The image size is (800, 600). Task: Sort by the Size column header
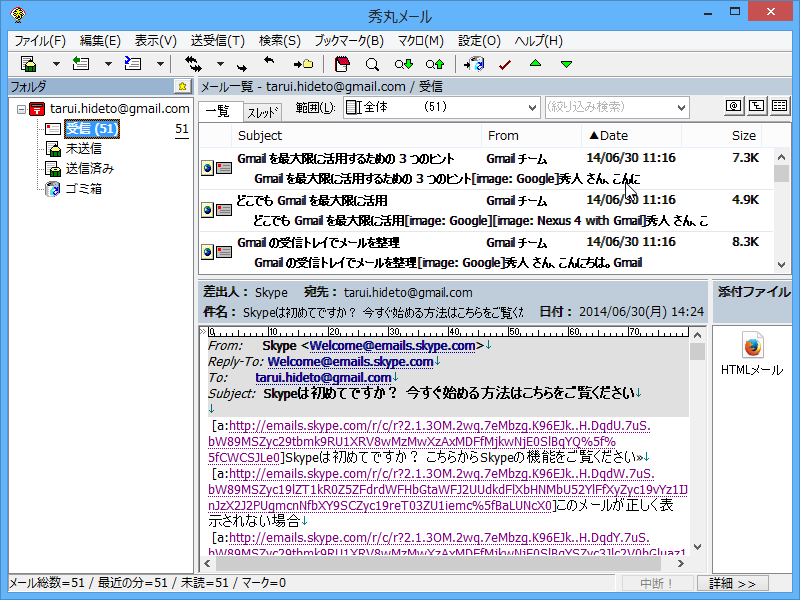click(x=721, y=136)
